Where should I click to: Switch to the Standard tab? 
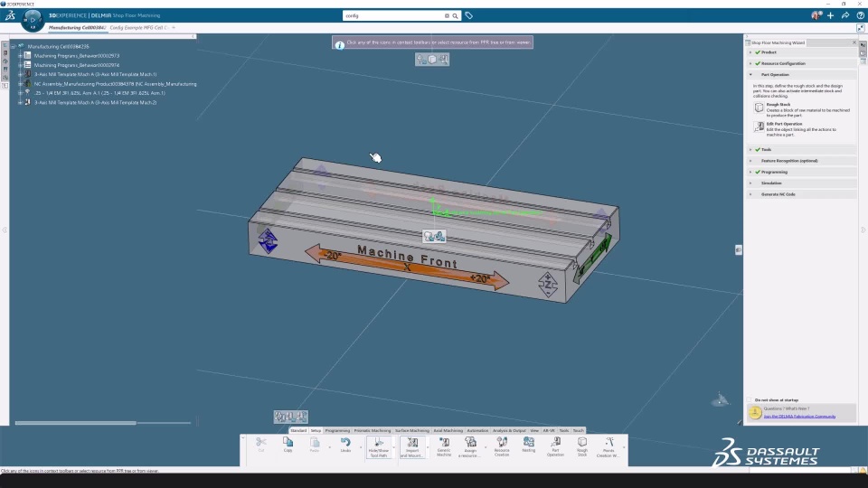tap(298, 430)
